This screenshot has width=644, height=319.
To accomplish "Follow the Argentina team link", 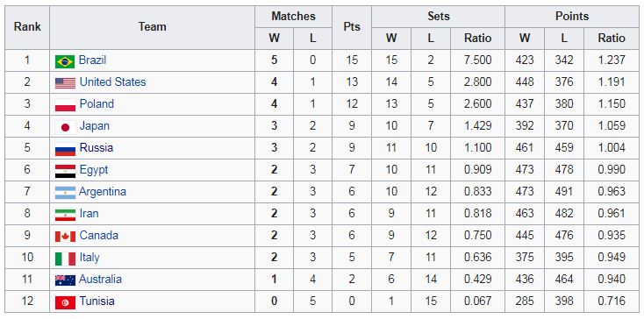I will tap(103, 191).
